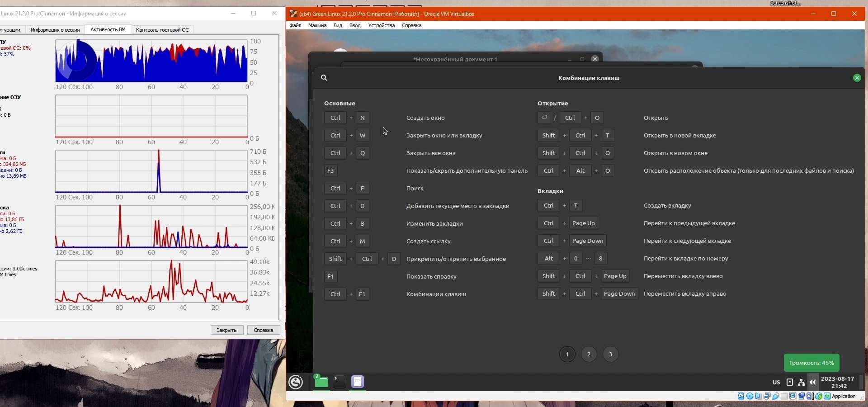
Task: Click the Комбинации клавиш window title
Action: pos(589,78)
